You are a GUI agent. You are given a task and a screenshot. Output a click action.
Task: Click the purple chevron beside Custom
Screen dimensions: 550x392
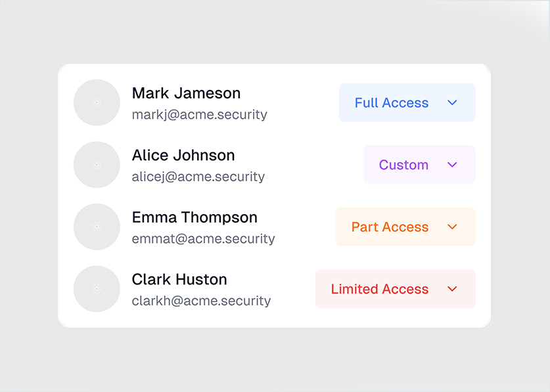click(x=453, y=165)
